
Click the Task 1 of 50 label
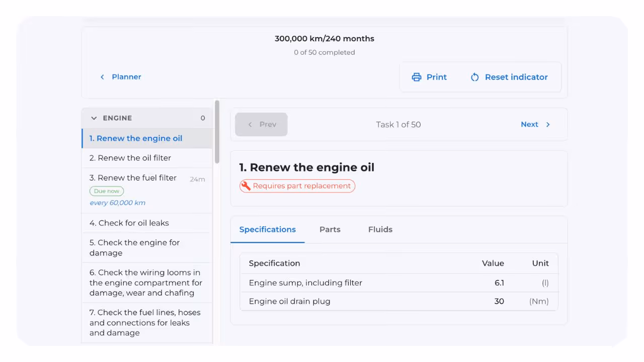pyautogui.click(x=398, y=125)
